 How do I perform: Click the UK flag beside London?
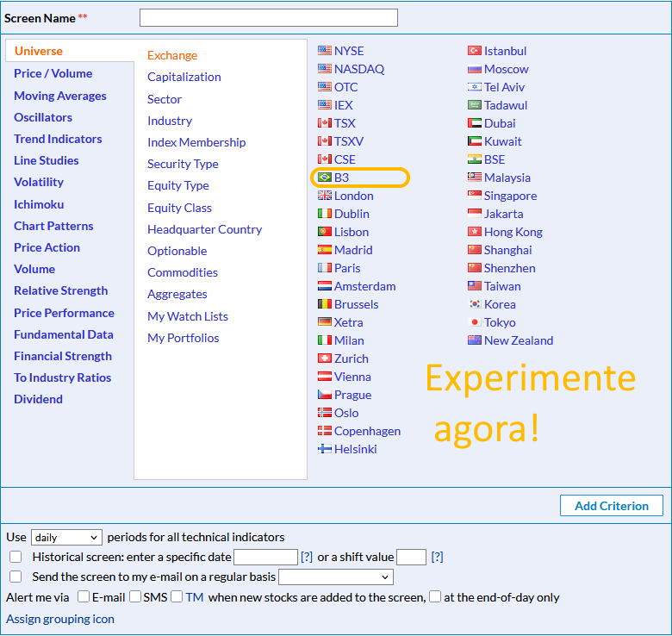pyautogui.click(x=325, y=196)
